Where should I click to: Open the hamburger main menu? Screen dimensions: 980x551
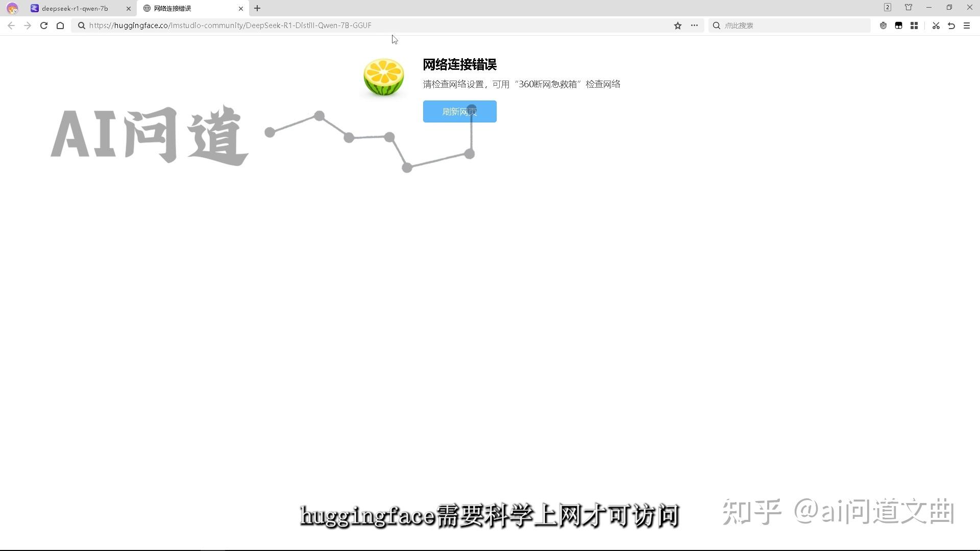click(x=967, y=25)
